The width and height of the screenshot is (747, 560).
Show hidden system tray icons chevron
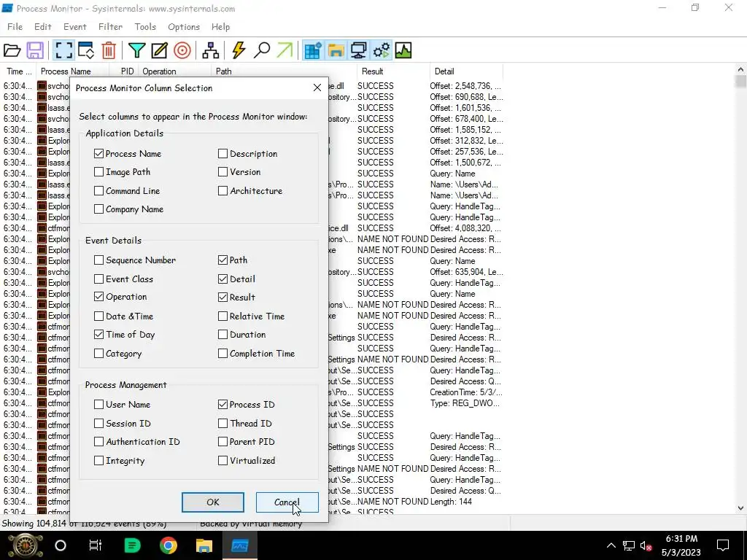click(x=611, y=545)
